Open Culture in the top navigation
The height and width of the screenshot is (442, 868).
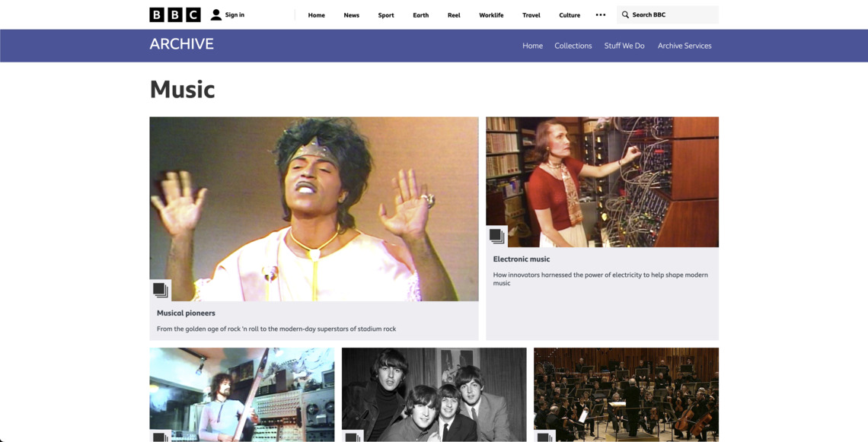click(x=570, y=15)
